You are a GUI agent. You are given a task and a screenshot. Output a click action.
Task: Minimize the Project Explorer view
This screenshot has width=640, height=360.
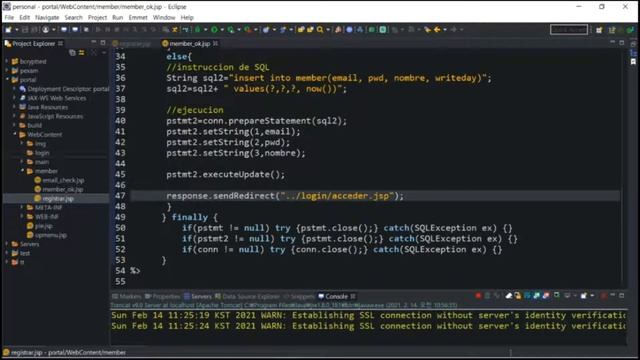93,42
